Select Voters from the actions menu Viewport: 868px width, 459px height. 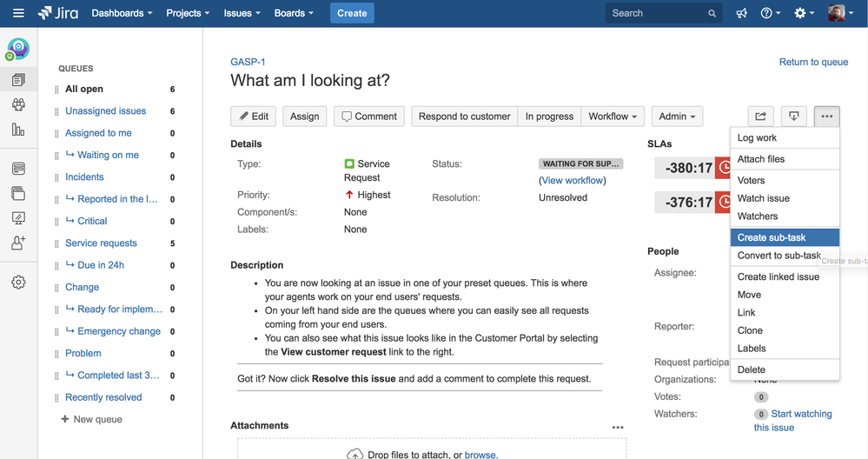tap(785, 181)
